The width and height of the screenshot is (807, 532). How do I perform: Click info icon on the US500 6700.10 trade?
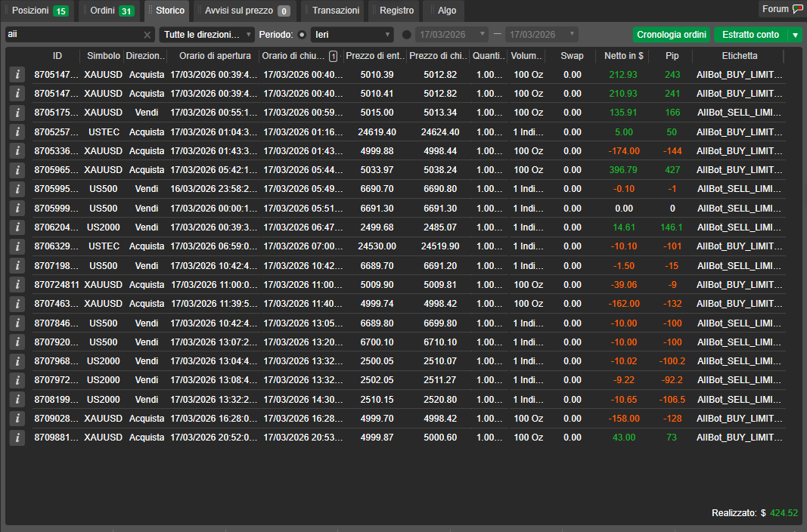coord(17,342)
